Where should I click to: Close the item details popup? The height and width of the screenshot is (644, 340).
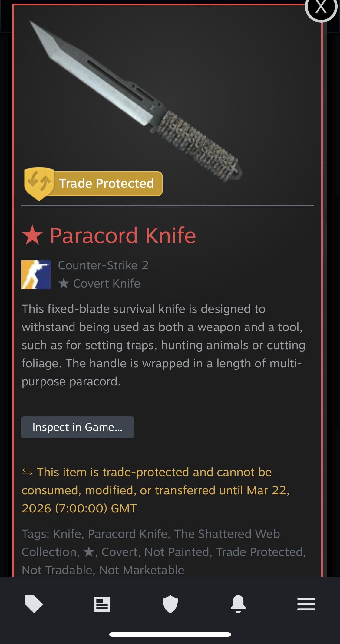click(321, 7)
